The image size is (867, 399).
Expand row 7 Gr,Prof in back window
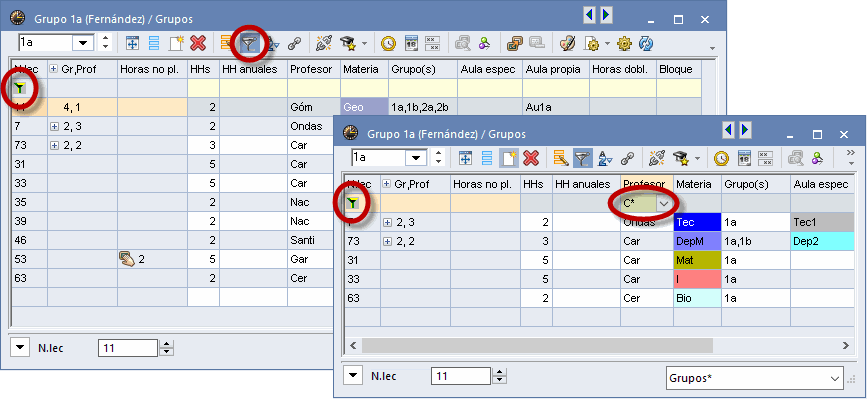coord(54,126)
